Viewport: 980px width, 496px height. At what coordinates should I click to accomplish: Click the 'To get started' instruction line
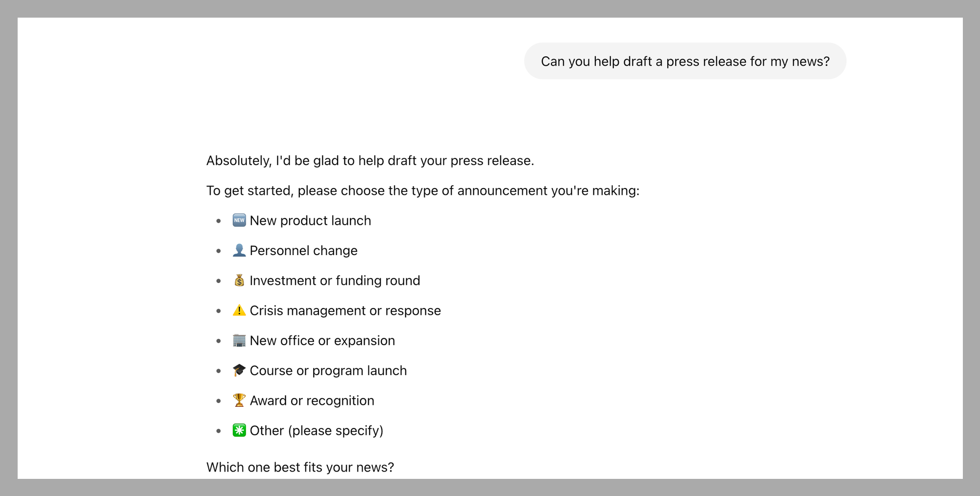(423, 190)
